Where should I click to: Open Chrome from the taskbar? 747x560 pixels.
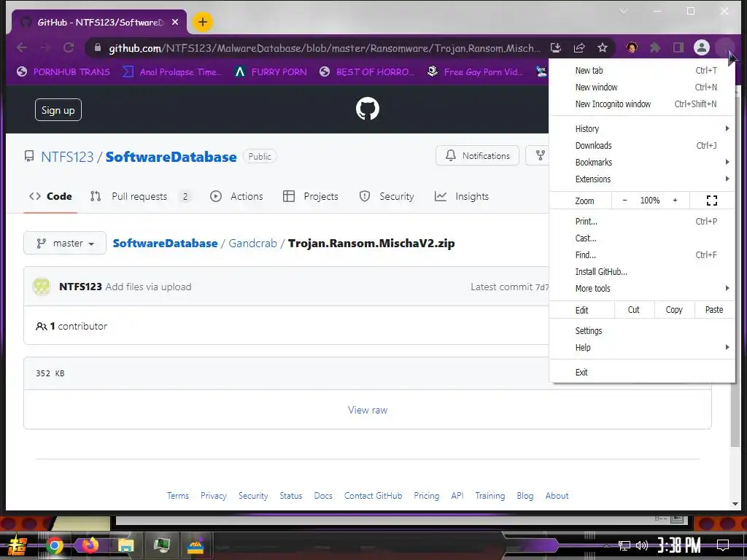[54, 545]
